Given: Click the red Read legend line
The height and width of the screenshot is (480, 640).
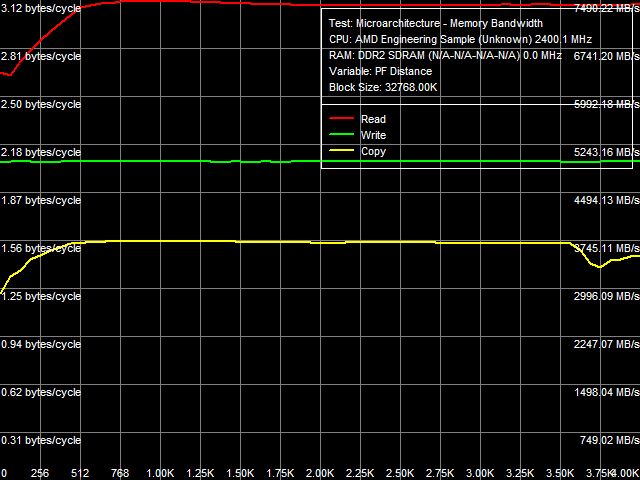Looking at the screenshot, I should pos(342,119).
